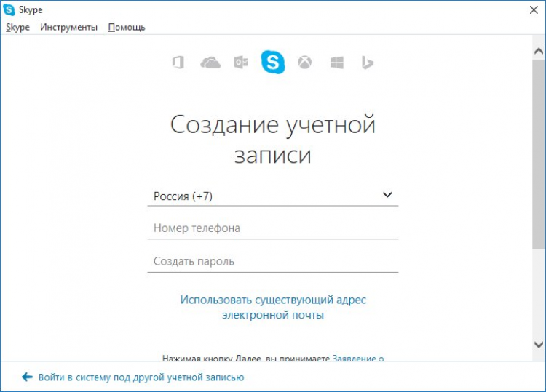
Task: Open the Инструменты menu
Action: 68,27
